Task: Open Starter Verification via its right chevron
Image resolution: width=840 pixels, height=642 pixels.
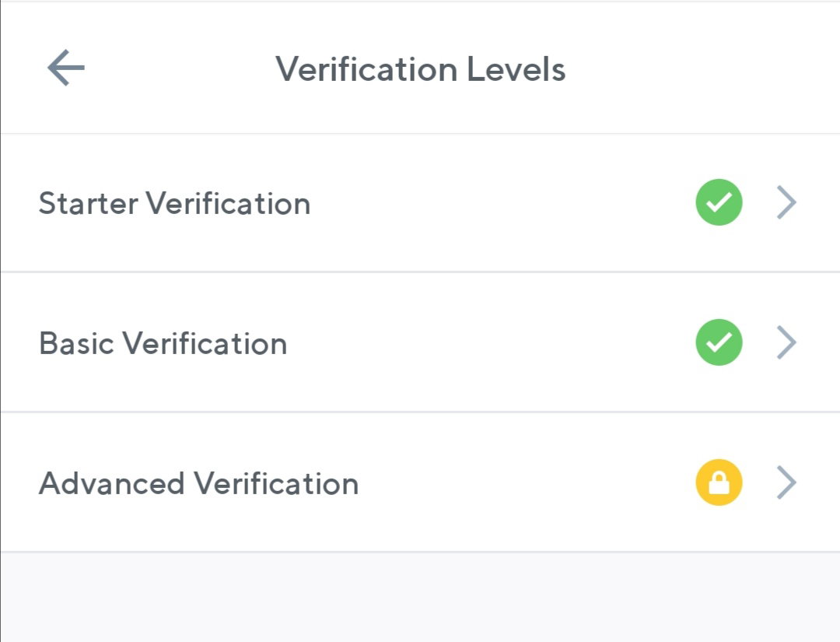Action: click(786, 202)
